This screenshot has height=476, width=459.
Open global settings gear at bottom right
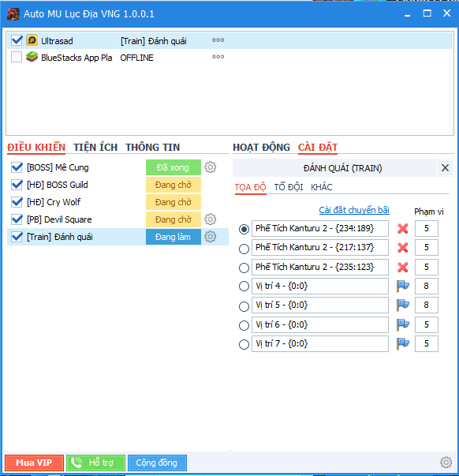click(x=446, y=463)
